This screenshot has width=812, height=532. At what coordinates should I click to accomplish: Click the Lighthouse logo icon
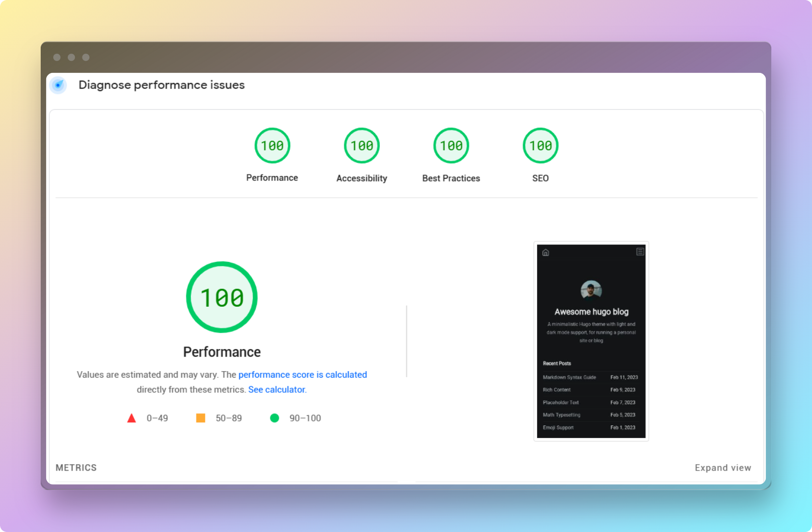click(x=58, y=85)
